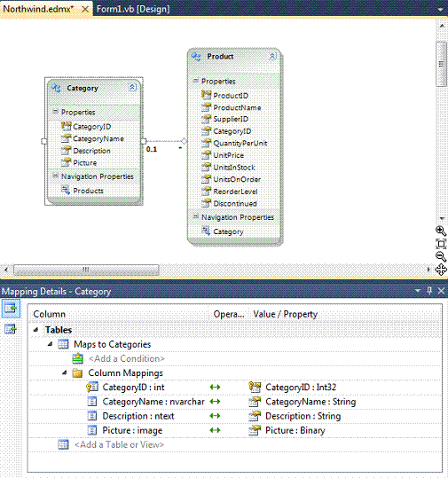Close the Mapping Details panel
The height and width of the screenshot is (478, 448).
(441, 291)
